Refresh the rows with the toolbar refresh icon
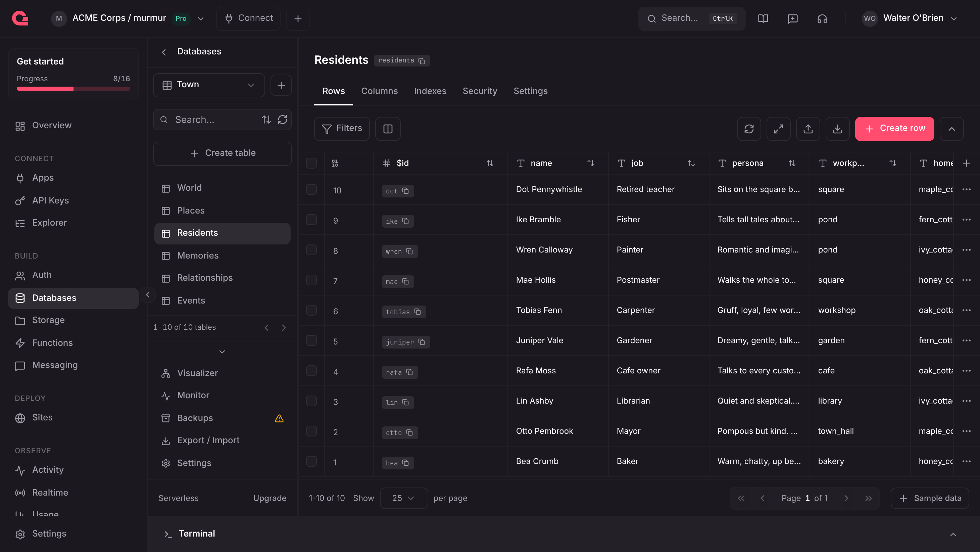980x552 pixels. (749, 129)
